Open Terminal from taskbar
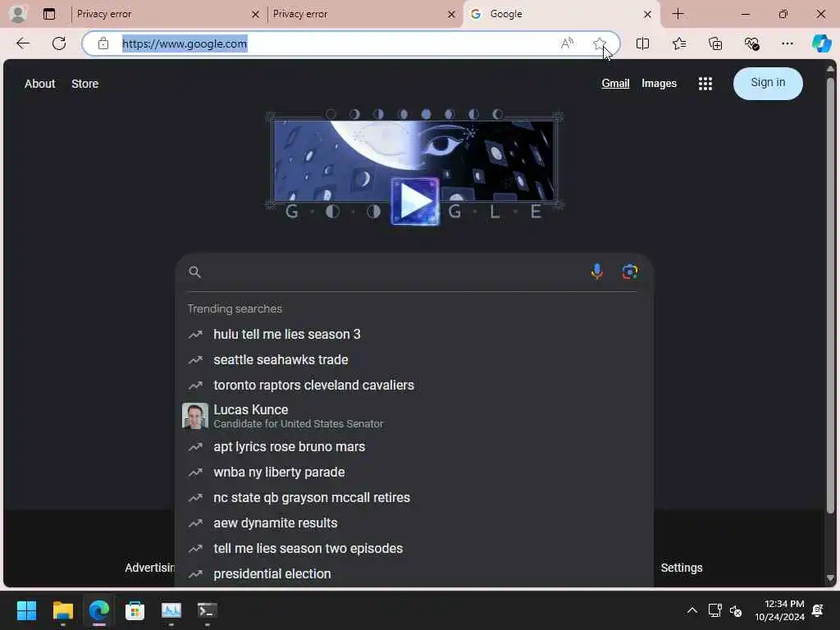 coord(208,610)
